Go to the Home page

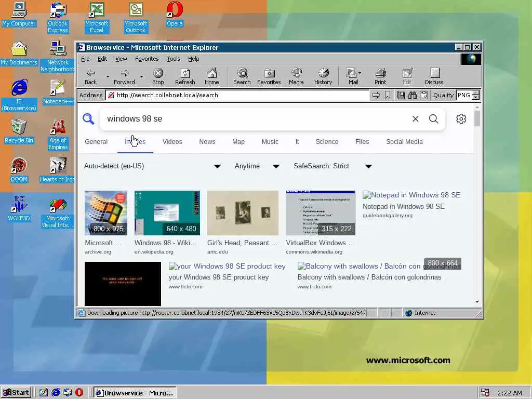pyautogui.click(x=212, y=77)
